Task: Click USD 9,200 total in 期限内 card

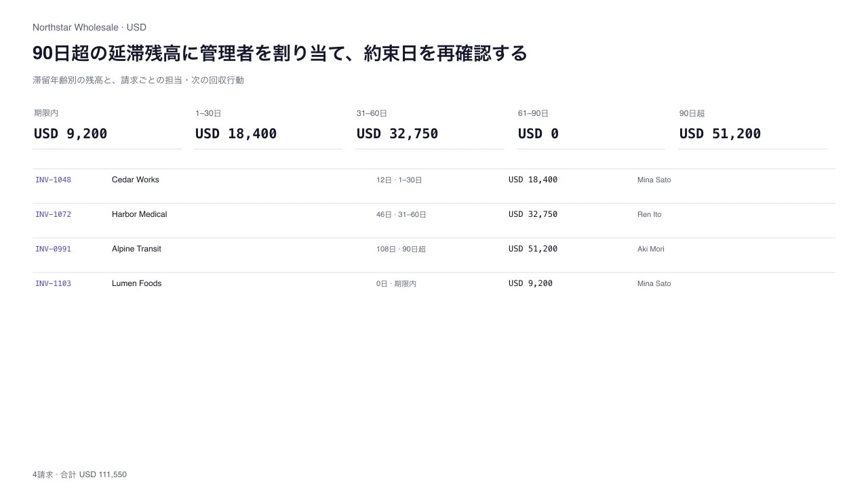Action: [71, 134]
